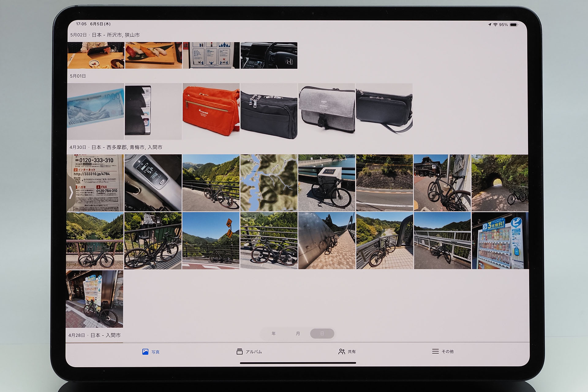The image size is (588, 392).
Task: Open the 3本無料 vending machine photo
Action: click(x=500, y=241)
